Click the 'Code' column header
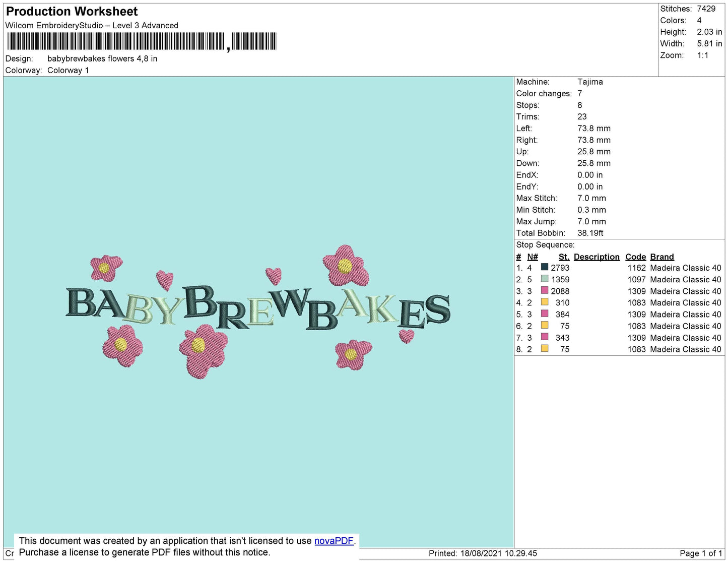Screen dimensions: 728x563 click(x=635, y=257)
